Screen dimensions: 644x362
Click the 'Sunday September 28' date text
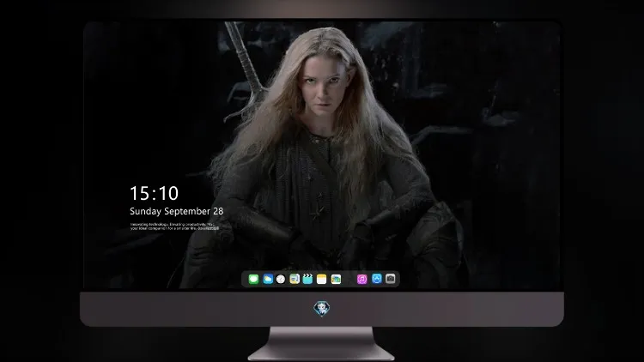(x=177, y=211)
